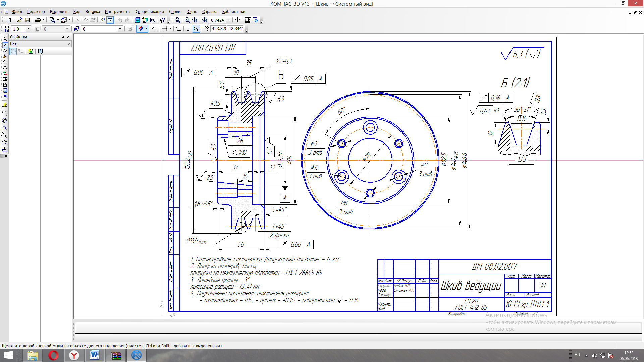Pin the Свойства panel

click(63, 37)
